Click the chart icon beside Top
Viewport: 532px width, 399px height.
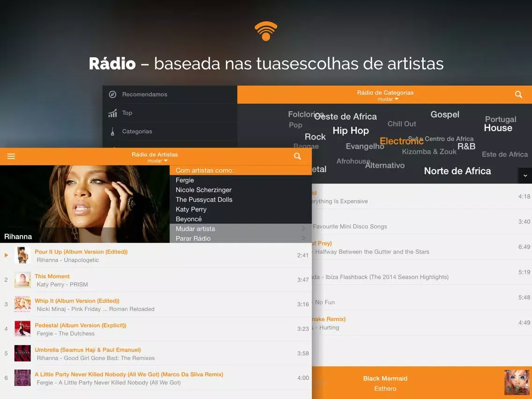tap(113, 113)
